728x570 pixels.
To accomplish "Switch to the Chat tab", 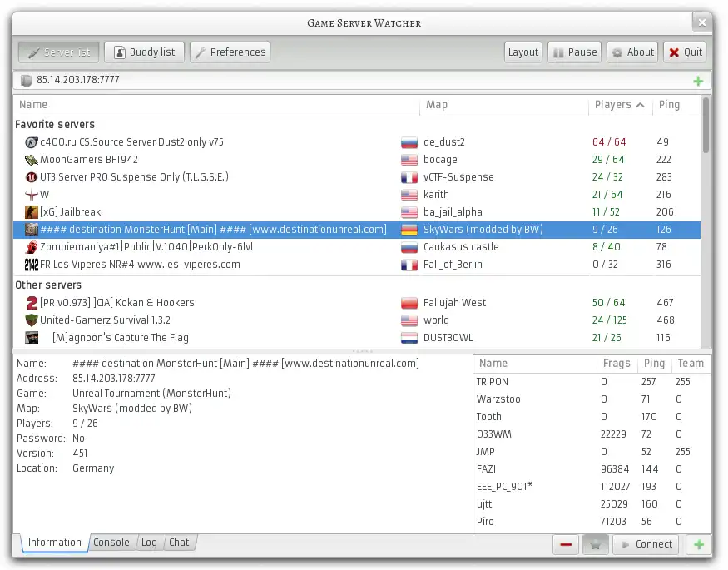I will (x=179, y=543).
